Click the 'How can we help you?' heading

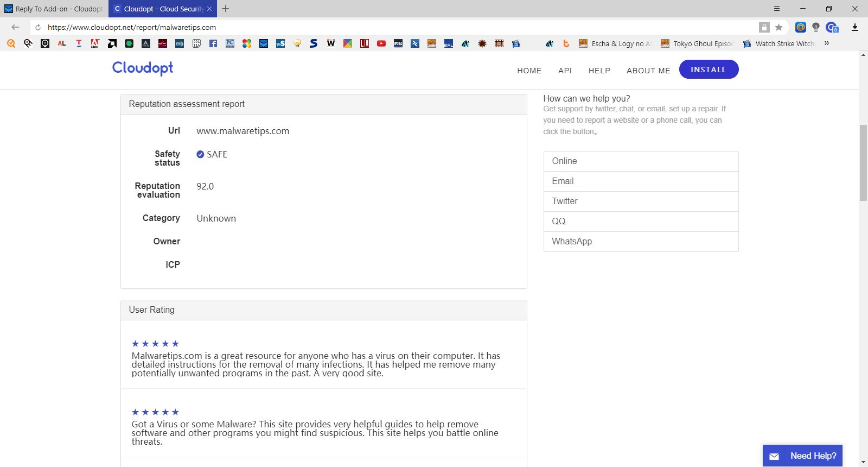(x=586, y=98)
